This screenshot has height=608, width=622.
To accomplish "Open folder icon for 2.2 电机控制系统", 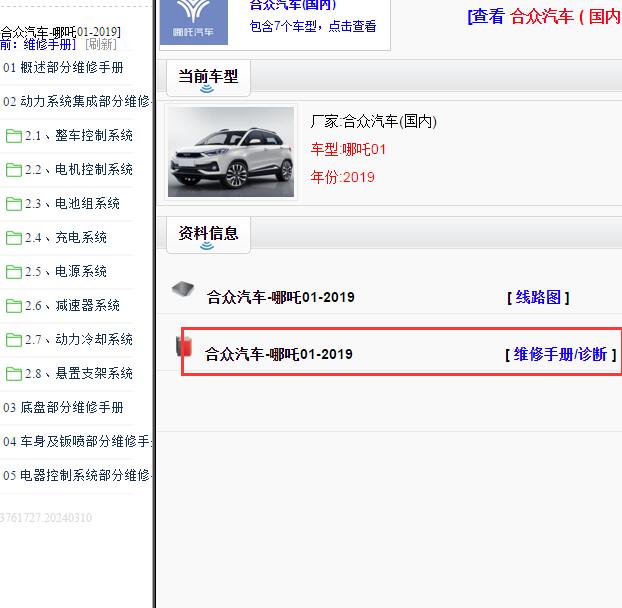I will [14, 170].
